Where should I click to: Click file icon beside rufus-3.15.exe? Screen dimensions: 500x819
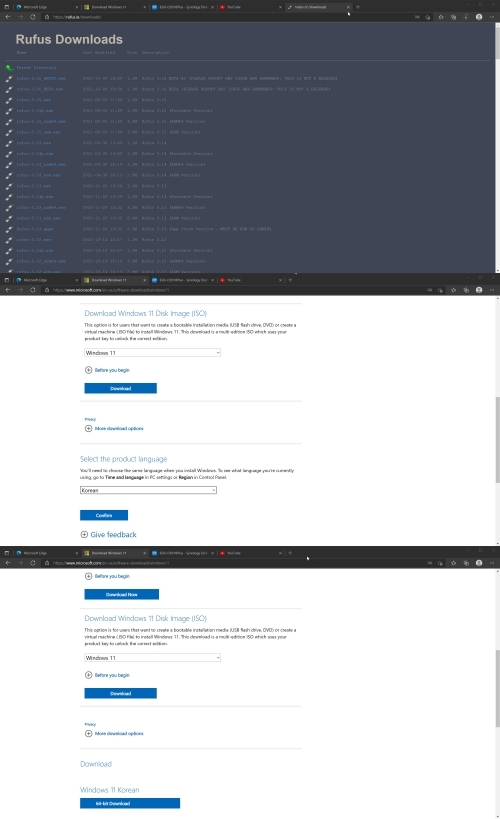[9, 100]
